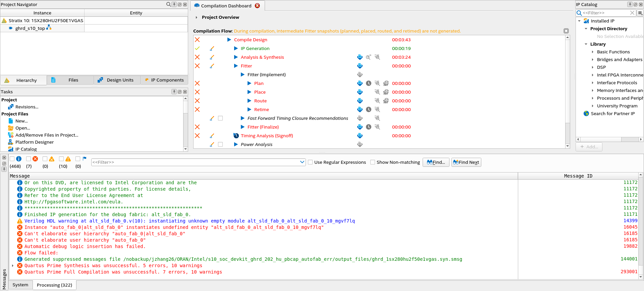
Task: Expand DSP library category
Action: pyautogui.click(x=593, y=67)
